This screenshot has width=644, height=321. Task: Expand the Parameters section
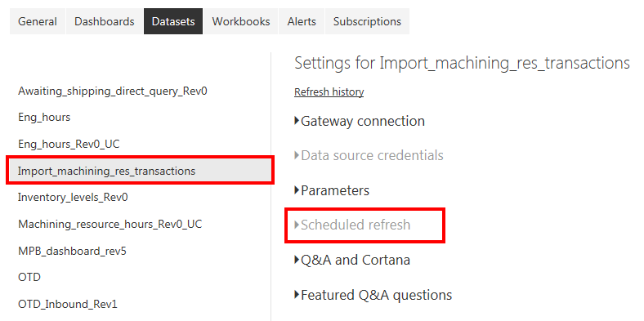click(x=332, y=190)
